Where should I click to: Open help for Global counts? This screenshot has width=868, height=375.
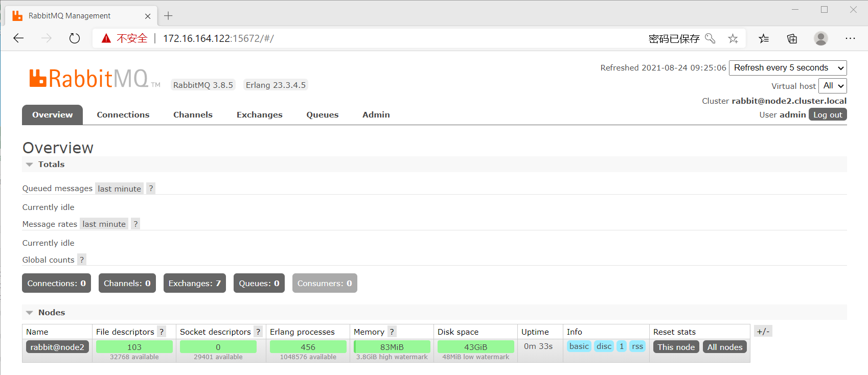coord(82,260)
